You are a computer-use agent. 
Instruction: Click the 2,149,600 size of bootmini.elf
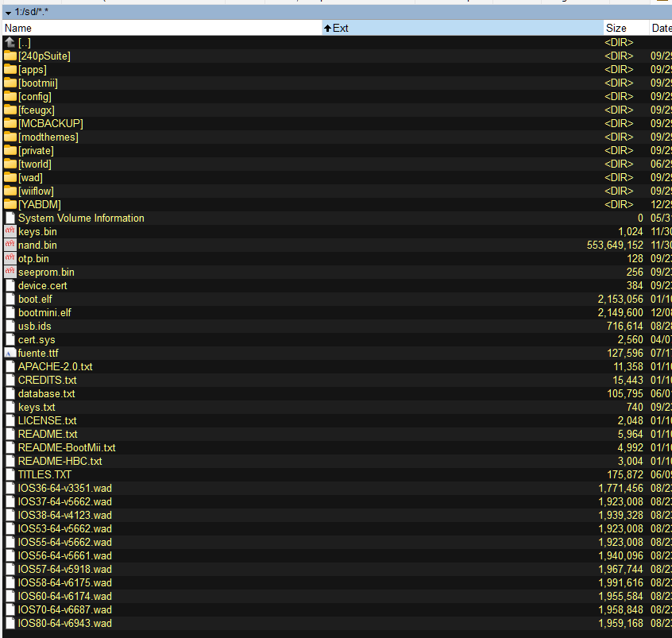620,312
